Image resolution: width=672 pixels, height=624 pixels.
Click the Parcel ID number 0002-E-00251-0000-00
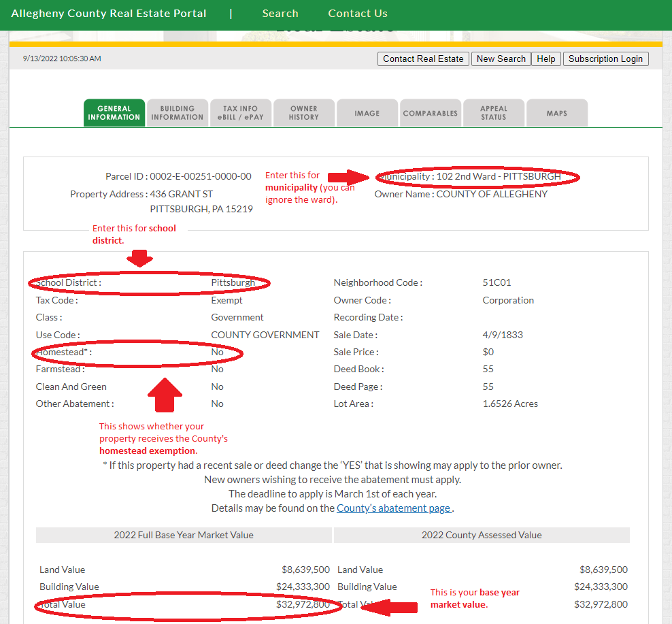(201, 176)
